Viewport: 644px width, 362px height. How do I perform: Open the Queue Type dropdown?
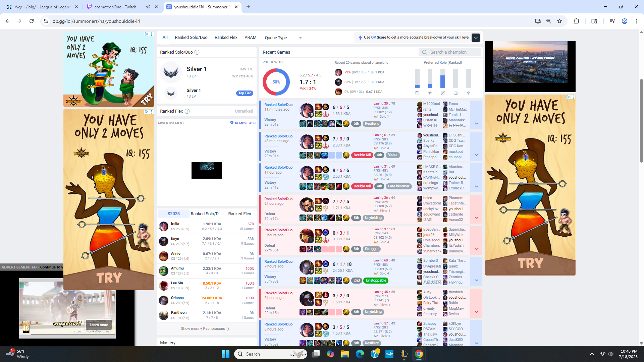pos(283,38)
